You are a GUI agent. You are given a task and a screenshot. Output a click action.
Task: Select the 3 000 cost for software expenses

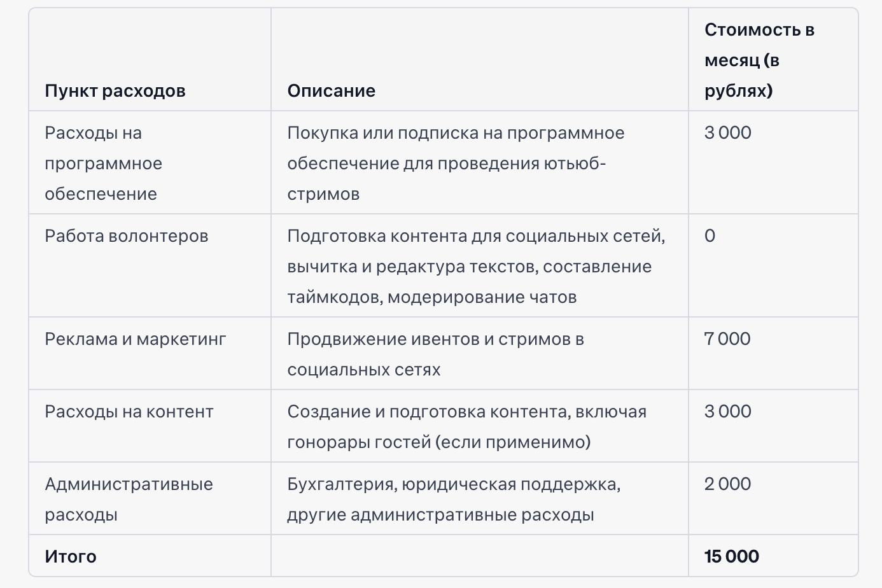point(727,133)
